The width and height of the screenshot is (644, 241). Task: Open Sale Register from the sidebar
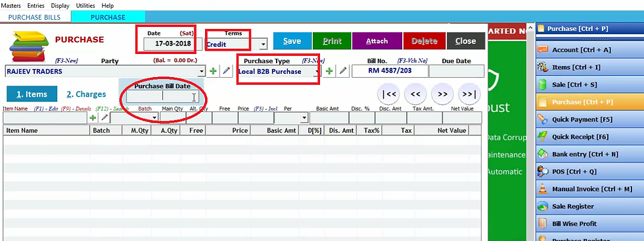pos(590,207)
